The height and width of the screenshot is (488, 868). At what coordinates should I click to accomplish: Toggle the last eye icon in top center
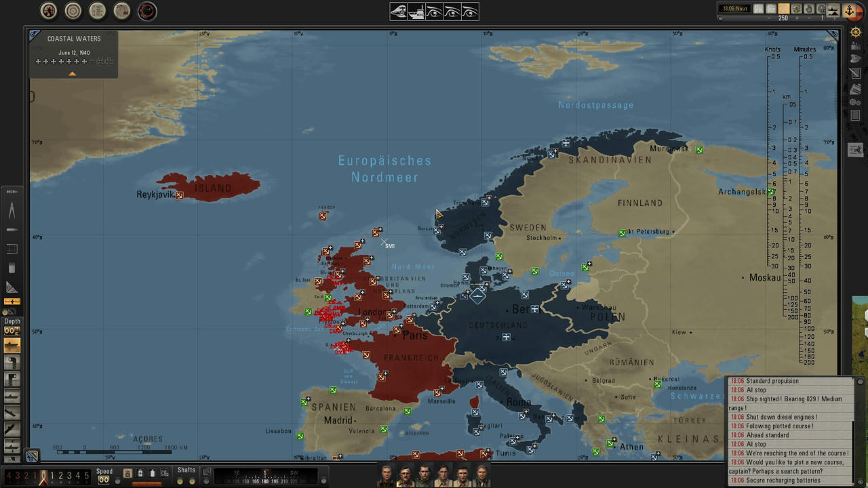(x=470, y=12)
